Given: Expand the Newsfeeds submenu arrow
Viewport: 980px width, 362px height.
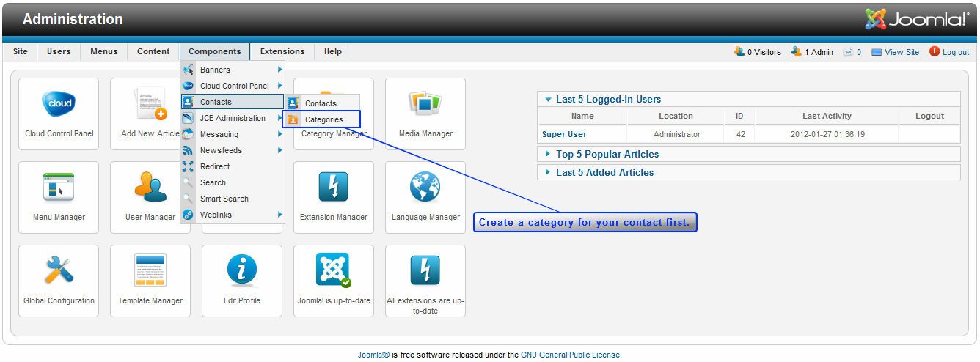Looking at the screenshot, I should [x=279, y=150].
